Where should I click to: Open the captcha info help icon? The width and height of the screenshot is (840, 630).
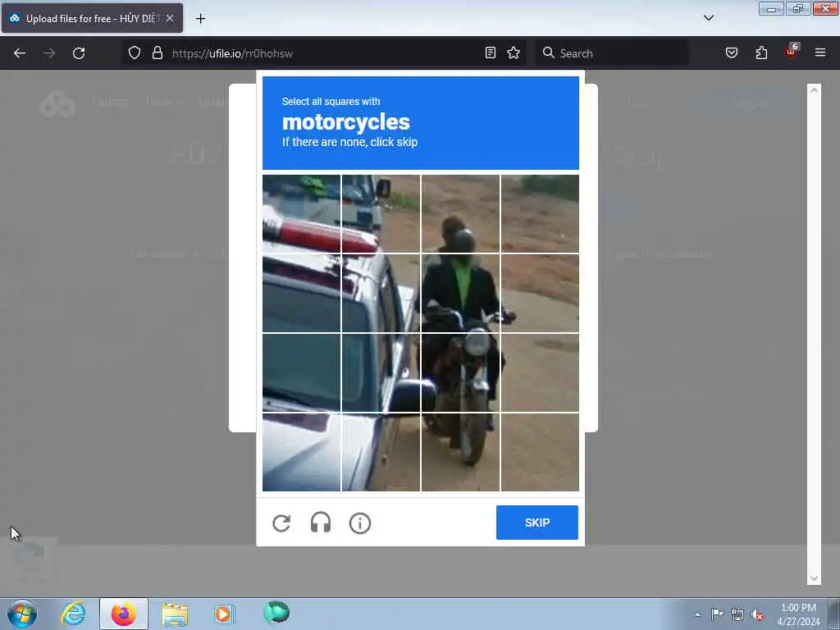click(x=360, y=523)
